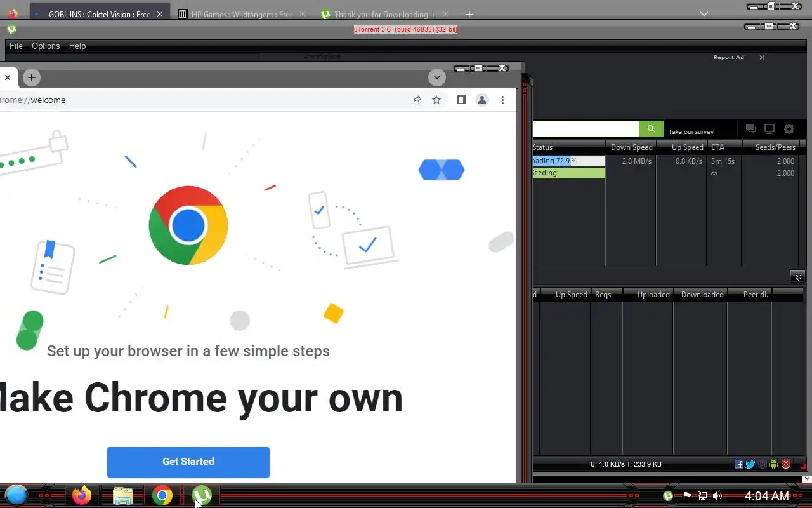812x508 pixels.
Task: Open uTorrent chat bubbles icon
Action: [751, 129]
